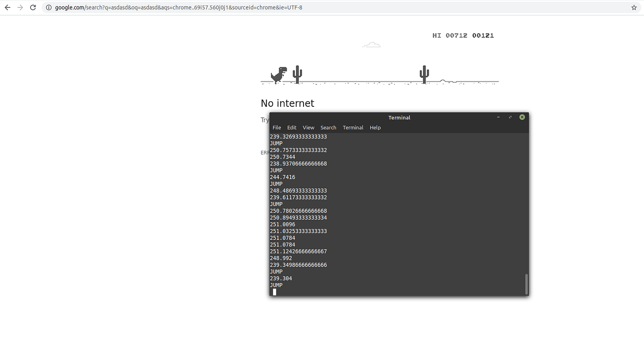This screenshot has width=644, height=337.
Task: Open the Terminal menu in menu bar
Action: point(353,128)
